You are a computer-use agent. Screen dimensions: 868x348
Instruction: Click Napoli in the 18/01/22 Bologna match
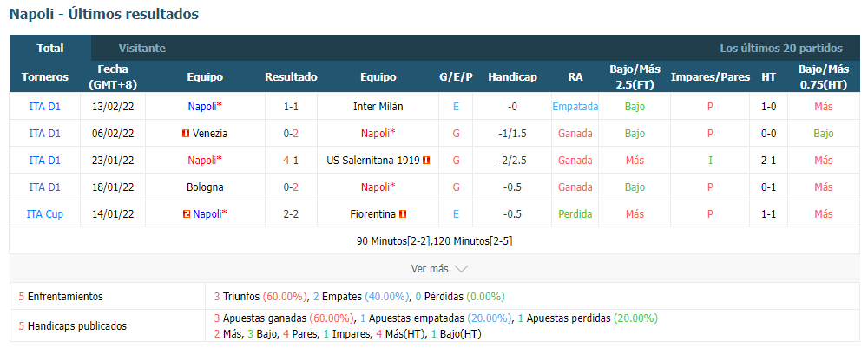tap(378, 187)
